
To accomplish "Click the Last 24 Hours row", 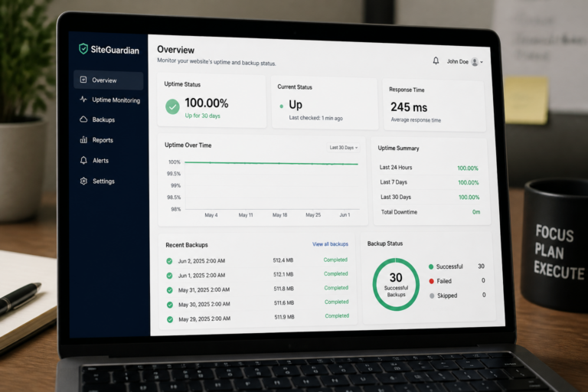I will coord(429,168).
